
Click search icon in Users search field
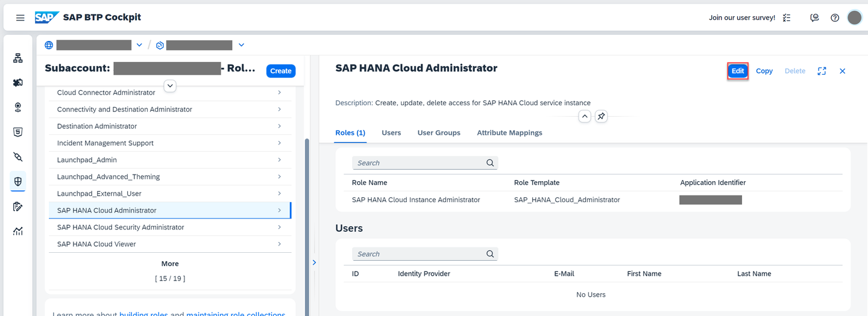click(x=490, y=254)
